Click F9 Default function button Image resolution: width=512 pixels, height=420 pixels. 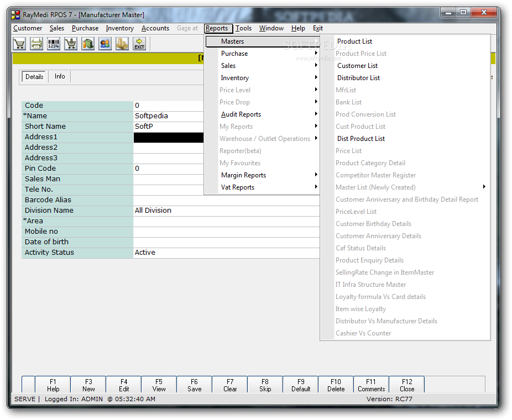(x=301, y=385)
